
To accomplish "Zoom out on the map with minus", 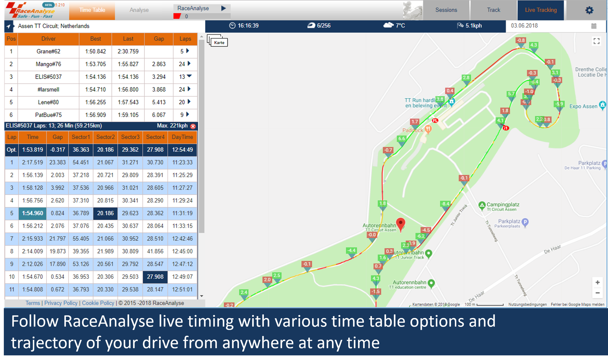I will pos(597,293).
